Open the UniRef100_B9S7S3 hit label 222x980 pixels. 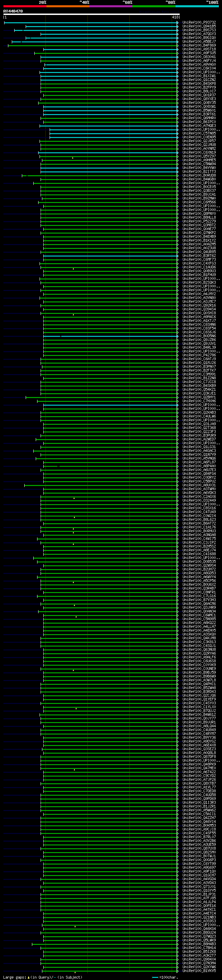[199, 30]
